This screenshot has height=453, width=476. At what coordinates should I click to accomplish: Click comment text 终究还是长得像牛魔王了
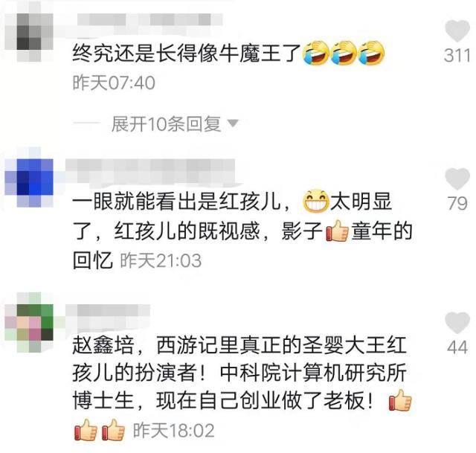[x=187, y=53]
